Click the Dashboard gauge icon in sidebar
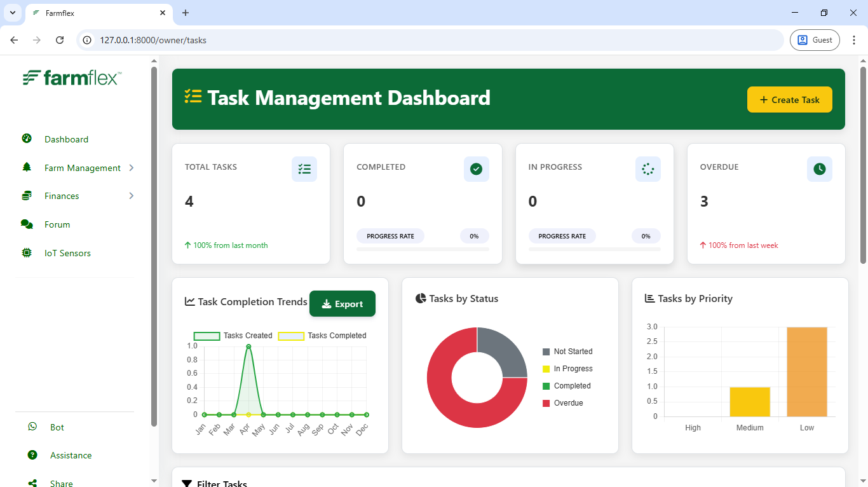 [27, 139]
